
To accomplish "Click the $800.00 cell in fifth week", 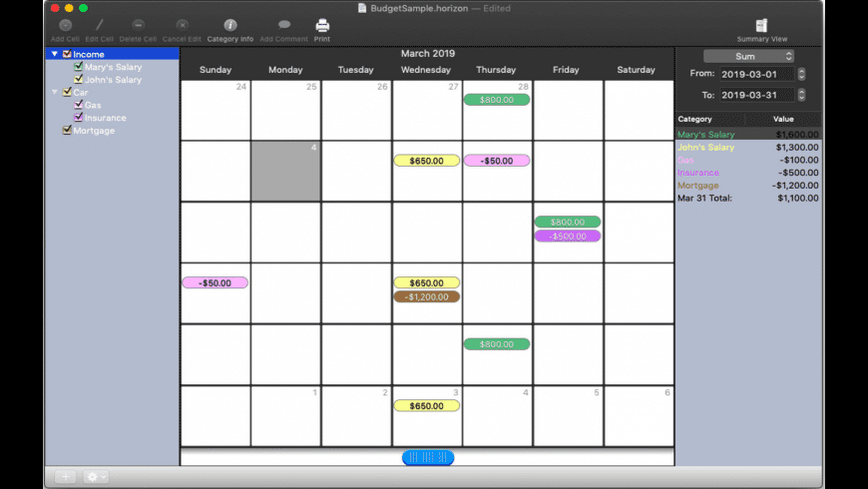I will tap(497, 344).
